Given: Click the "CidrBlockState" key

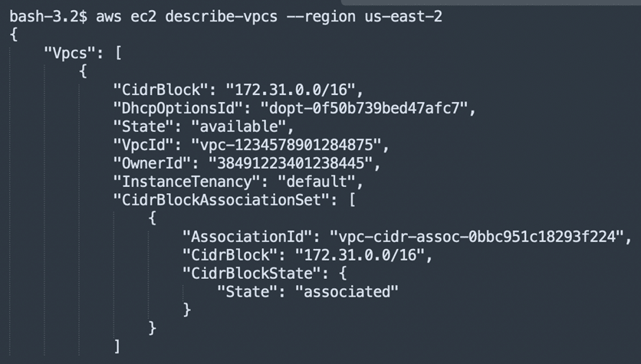Looking at the screenshot, I should [251, 274].
